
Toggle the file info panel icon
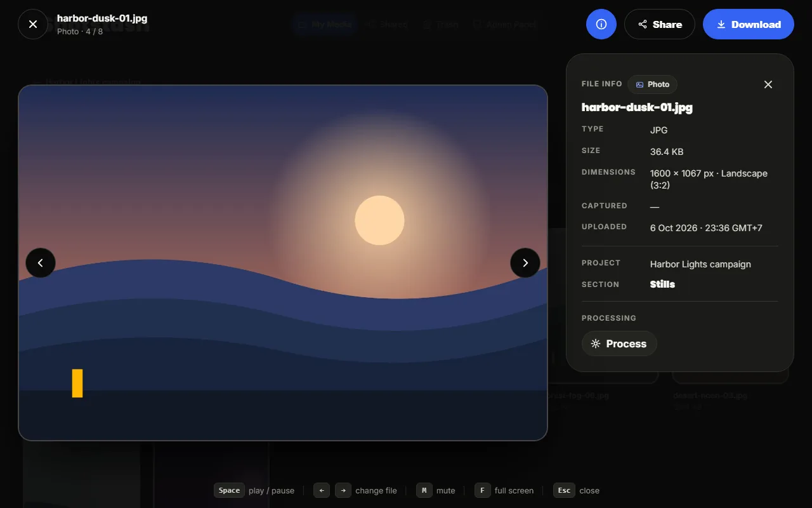(x=601, y=24)
